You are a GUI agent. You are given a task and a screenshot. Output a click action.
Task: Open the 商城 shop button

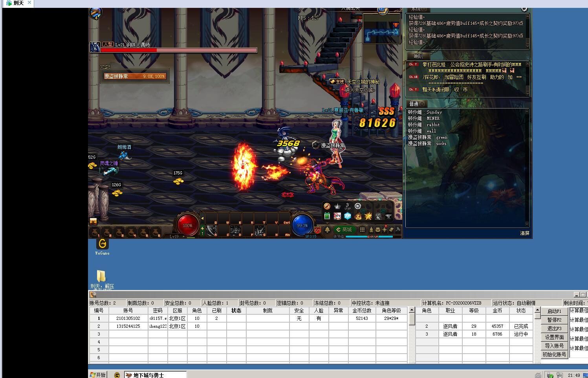pos(345,229)
